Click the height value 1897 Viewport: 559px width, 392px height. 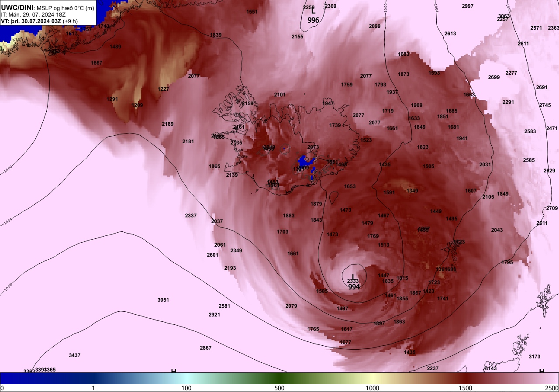point(380,323)
